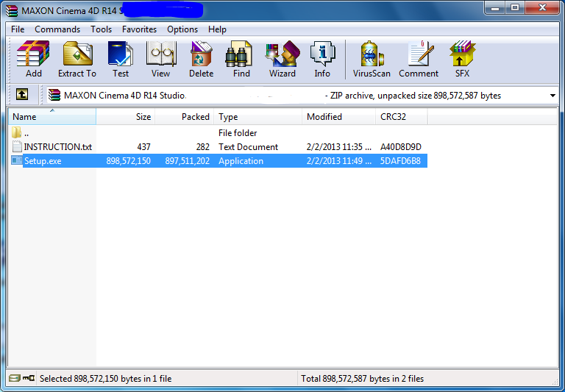Click the key password icon in status bar
The image size is (565, 392).
pyautogui.click(x=29, y=378)
